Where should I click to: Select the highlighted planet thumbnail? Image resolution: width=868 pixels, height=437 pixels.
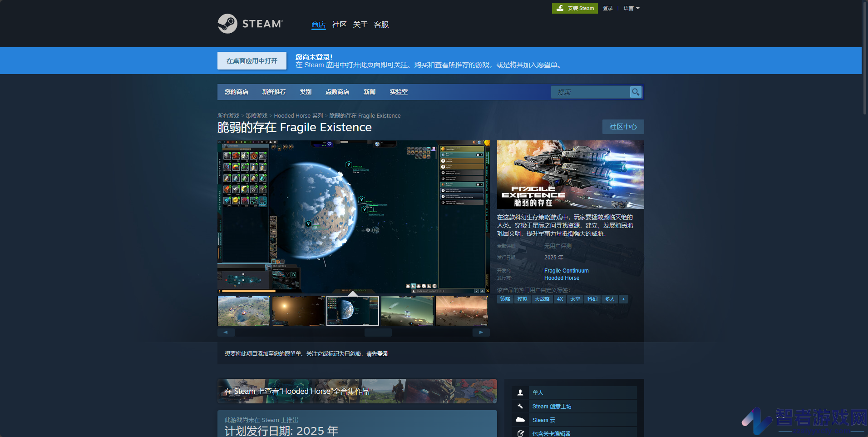point(353,311)
